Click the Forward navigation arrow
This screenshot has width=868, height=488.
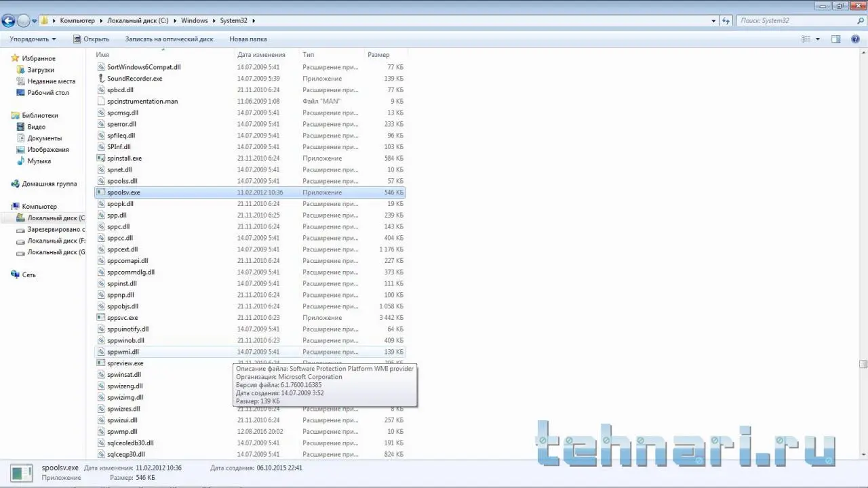24,21
